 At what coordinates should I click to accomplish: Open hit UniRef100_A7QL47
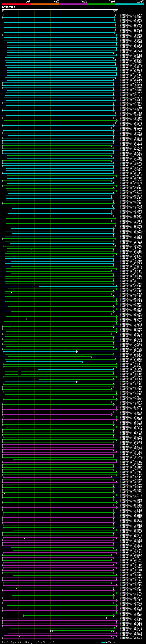point(131,15)
